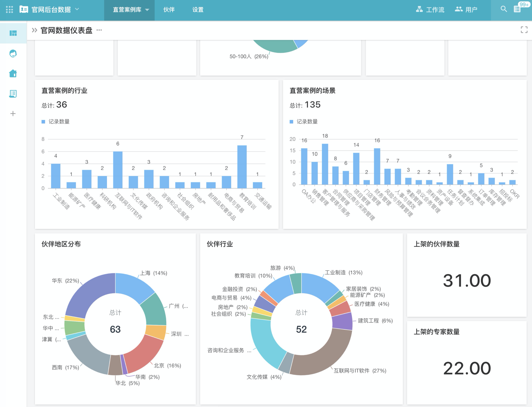Expand 官网后台数据 app dropdown chevron
Viewport: 532px width, 407px height.
(77, 9)
